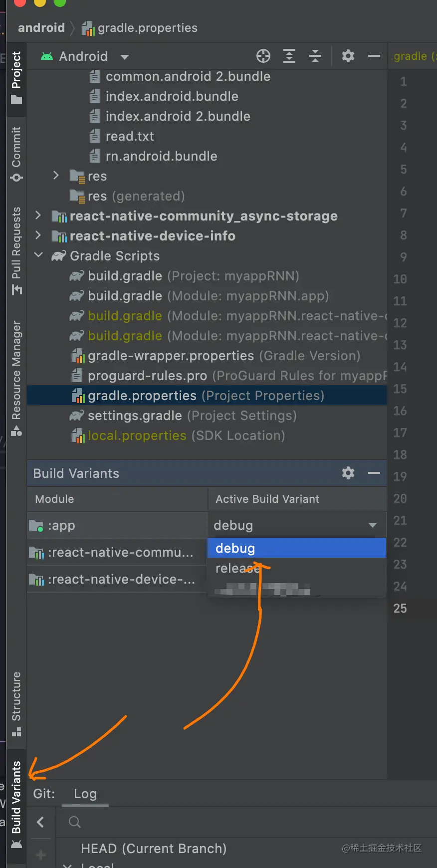
Task: Select gradle.properties (Project Properties)
Action: click(206, 396)
